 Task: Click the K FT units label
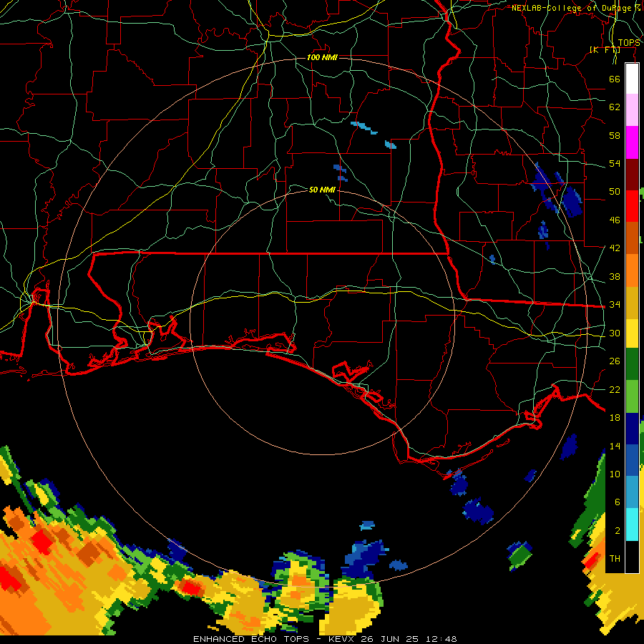605,50
